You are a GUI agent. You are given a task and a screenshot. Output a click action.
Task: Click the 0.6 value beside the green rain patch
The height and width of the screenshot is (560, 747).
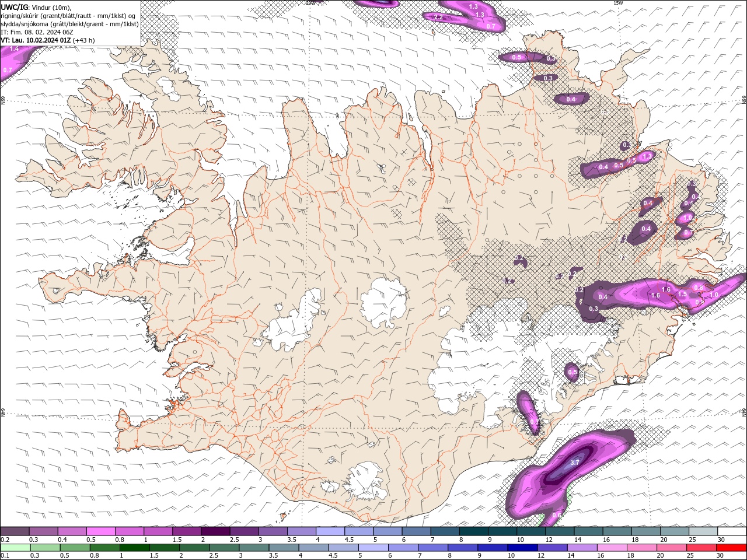coord(556,515)
